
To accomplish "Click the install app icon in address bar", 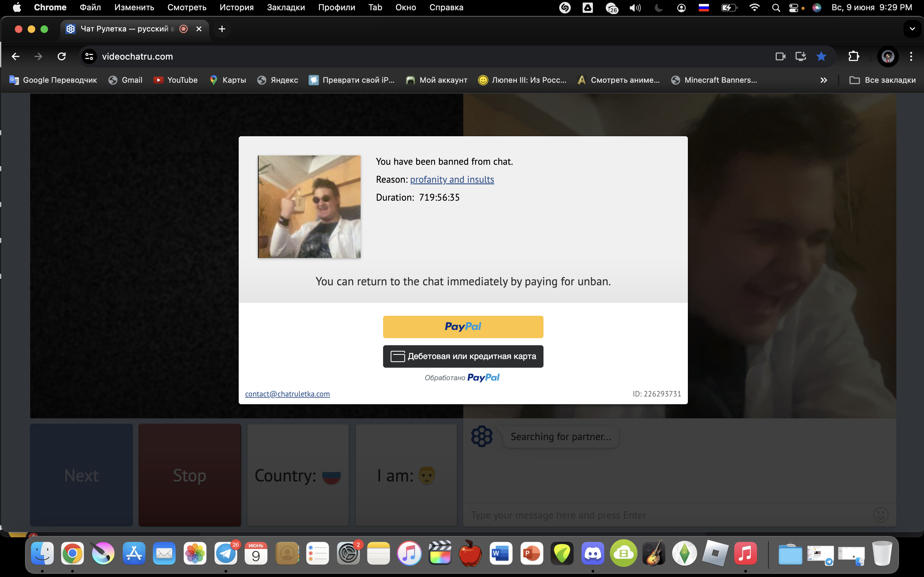I will pyautogui.click(x=800, y=56).
